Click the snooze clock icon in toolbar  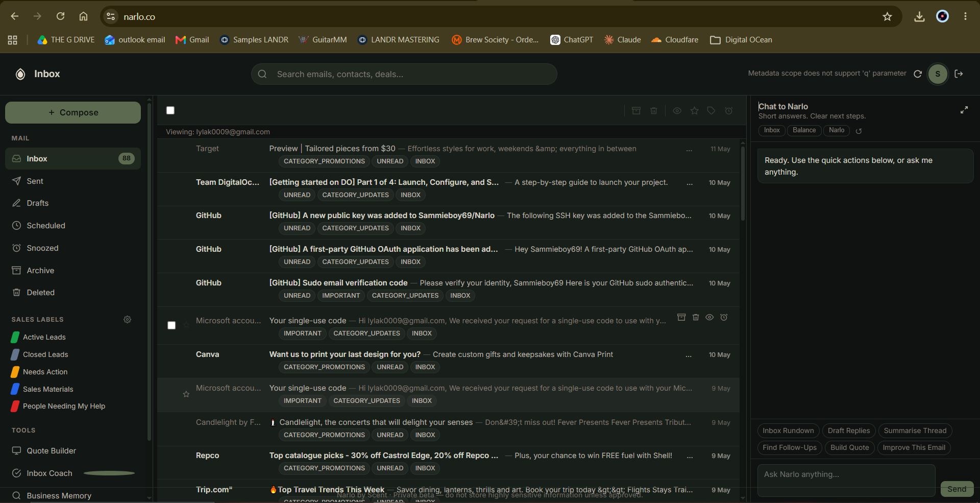[x=729, y=111]
